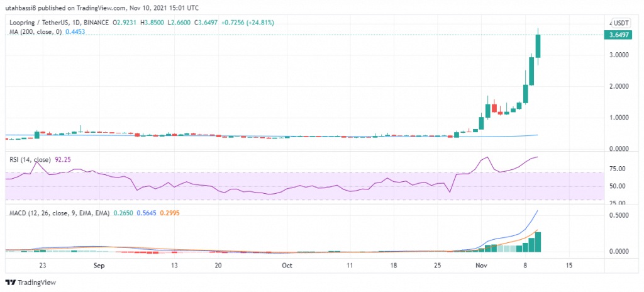Screen dimensions: 644x292
Task: Click the 1.0000 price axis label
Action: click(x=619, y=118)
